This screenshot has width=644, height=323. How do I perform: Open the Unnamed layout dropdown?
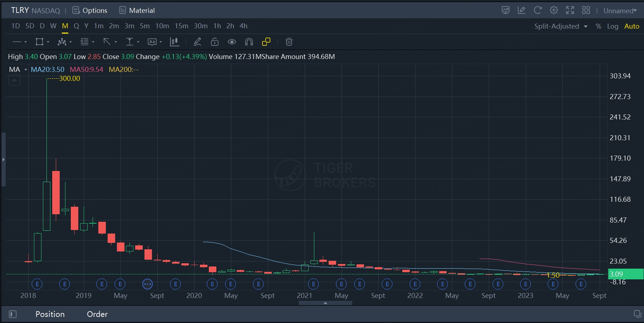620,11
